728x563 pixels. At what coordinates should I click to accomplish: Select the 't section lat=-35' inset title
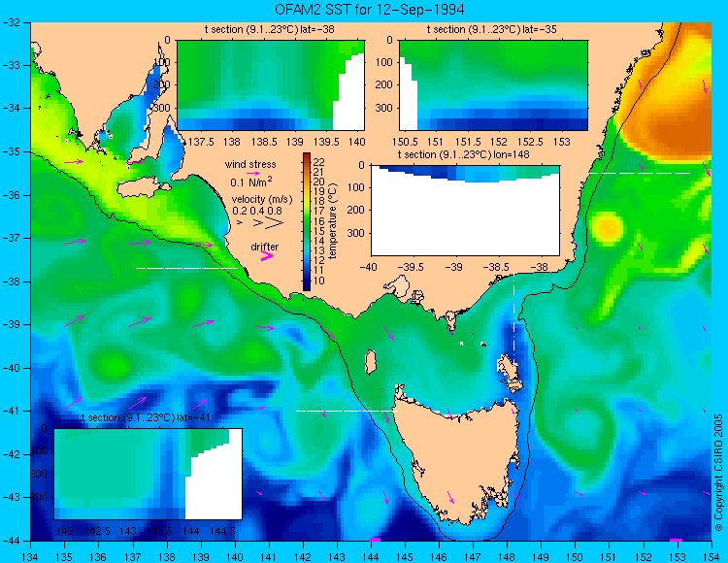point(492,29)
